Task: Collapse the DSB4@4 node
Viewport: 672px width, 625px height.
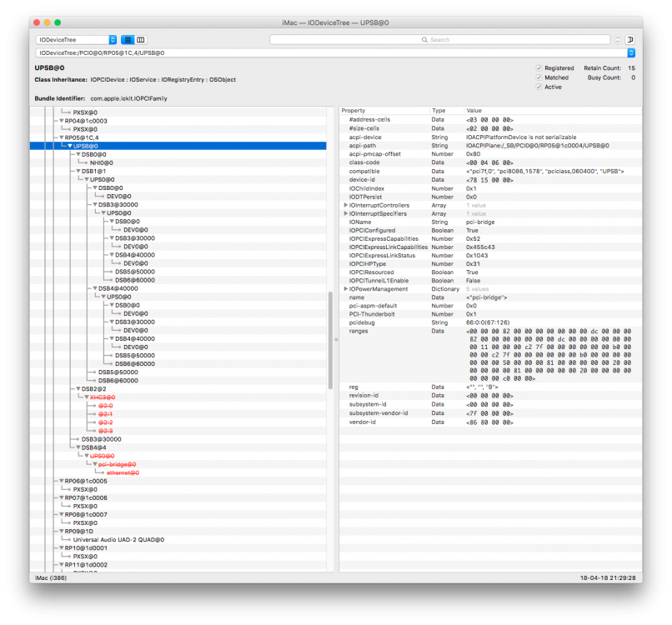Action: pos(78,447)
